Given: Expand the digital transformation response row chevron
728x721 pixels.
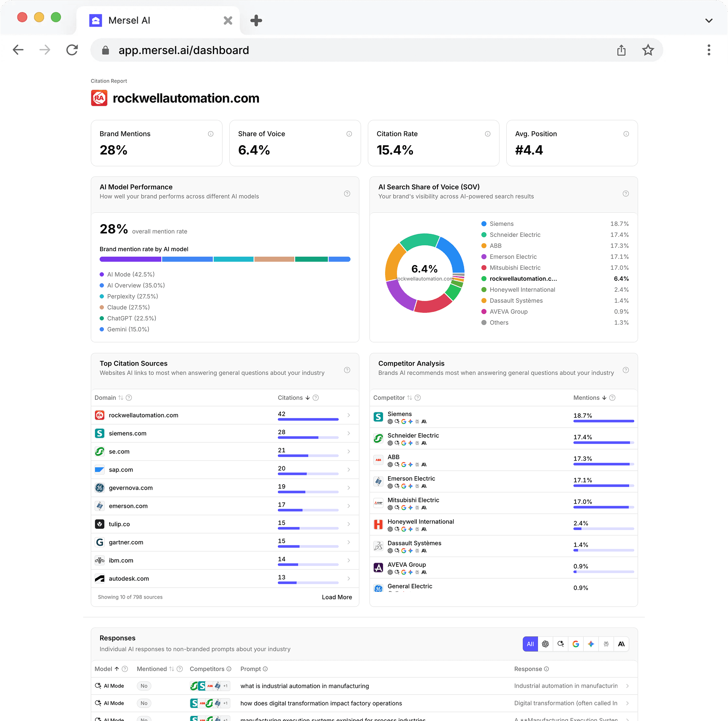Looking at the screenshot, I should click(627, 703).
